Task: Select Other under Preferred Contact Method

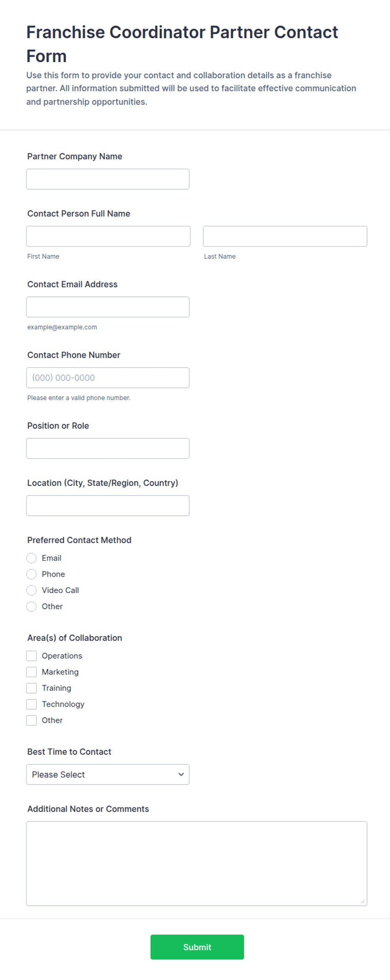Action: pos(31,606)
